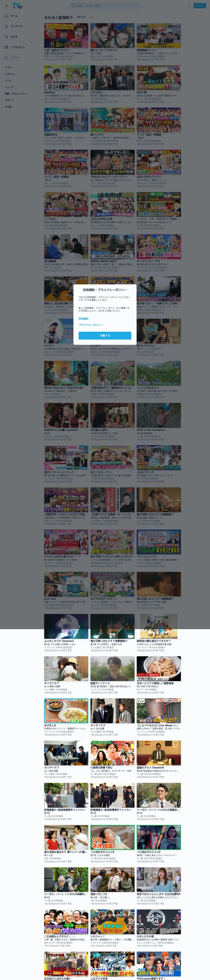This screenshot has width=210, height=980.
Task: Expand the すべて filter dropdown
Action: (x=85, y=17)
